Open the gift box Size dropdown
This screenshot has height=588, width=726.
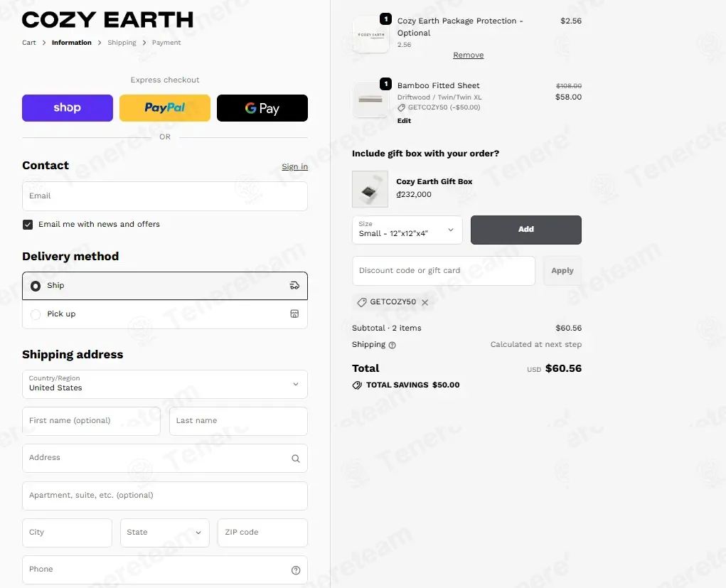point(407,230)
